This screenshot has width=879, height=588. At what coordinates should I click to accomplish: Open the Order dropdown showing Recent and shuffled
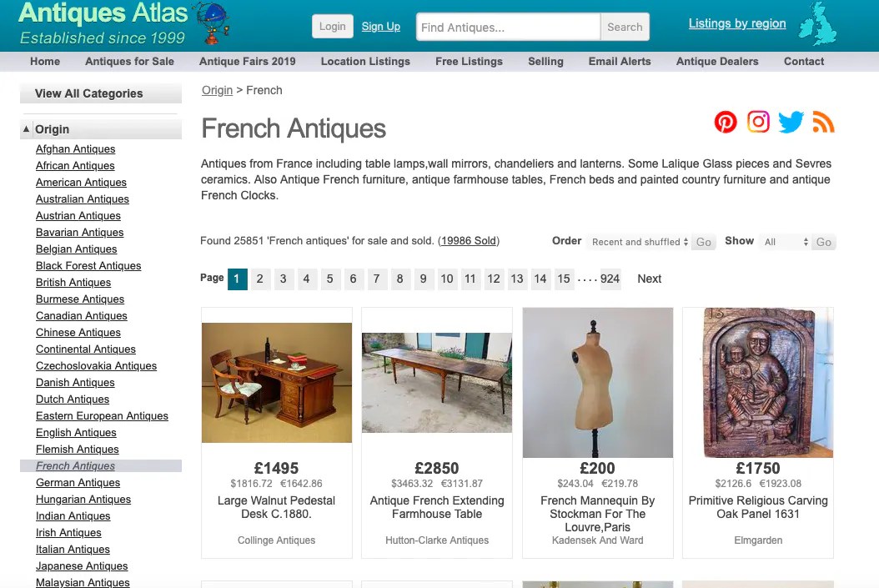(638, 242)
